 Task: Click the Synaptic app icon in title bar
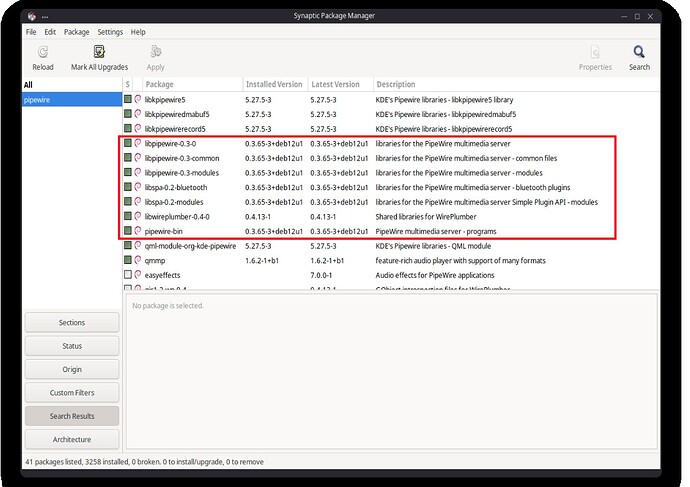(32, 16)
